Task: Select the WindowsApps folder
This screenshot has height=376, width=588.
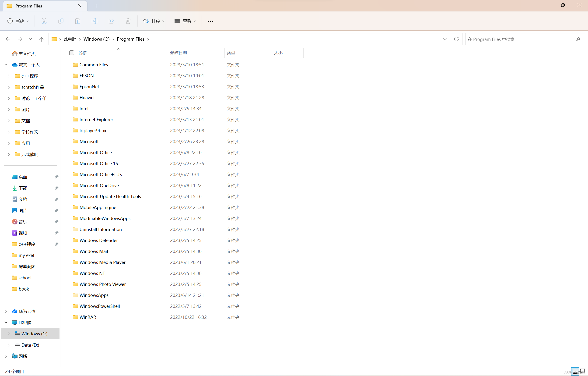Action: click(94, 295)
